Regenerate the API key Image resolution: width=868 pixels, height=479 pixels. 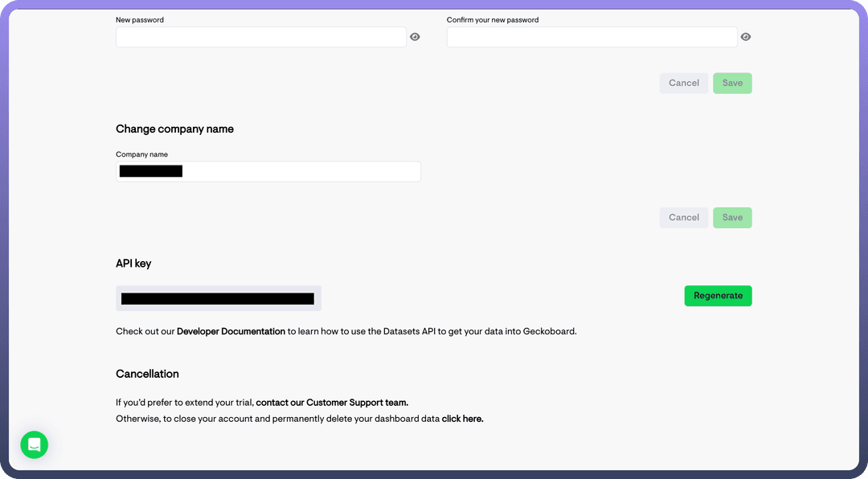[x=718, y=296]
